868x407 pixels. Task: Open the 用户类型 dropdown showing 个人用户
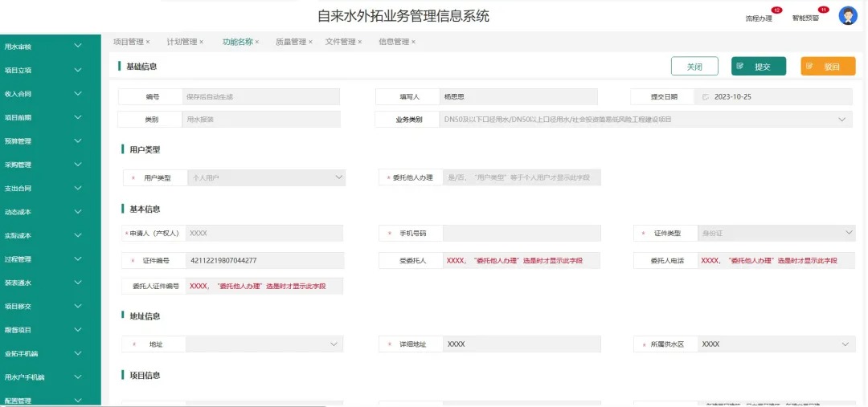coord(267,178)
